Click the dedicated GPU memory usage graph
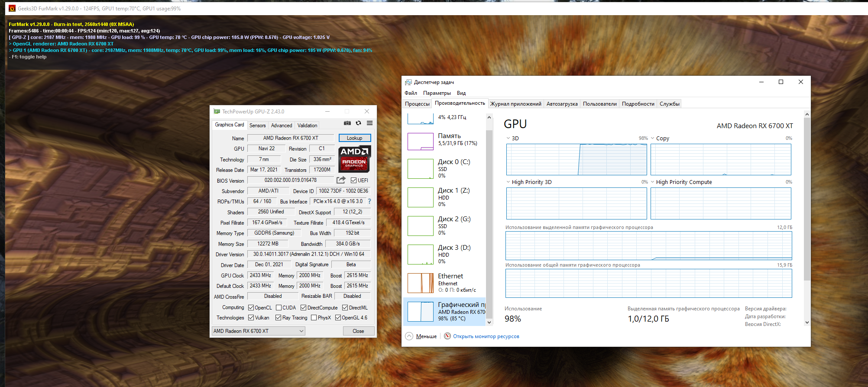Screen dimensions: 868x387 [649, 245]
